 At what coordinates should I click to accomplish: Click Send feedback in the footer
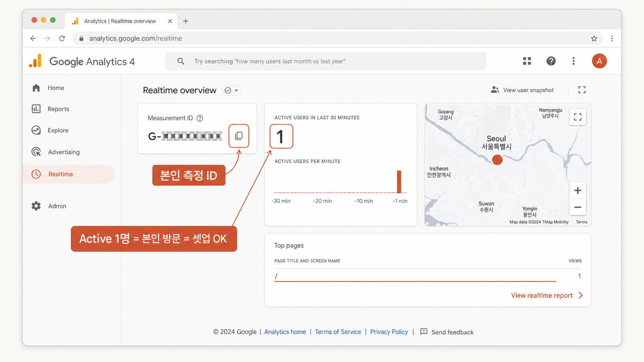pos(447,332)
